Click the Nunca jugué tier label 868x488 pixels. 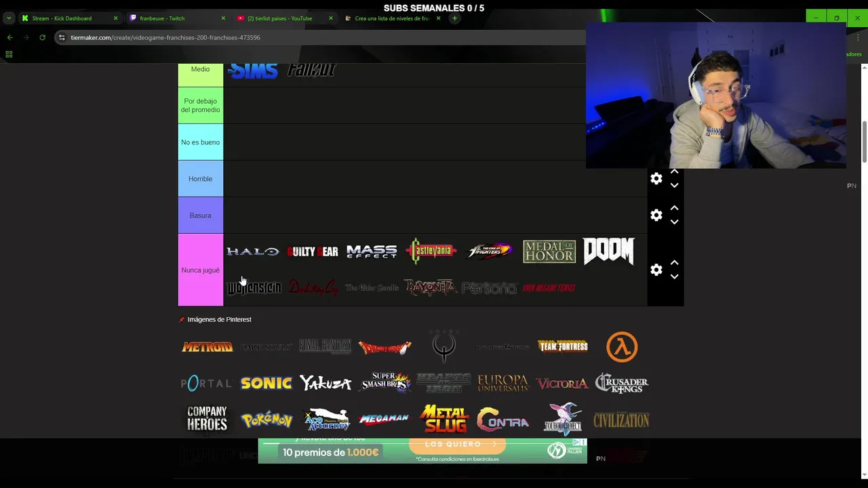(x=200, y=270)
